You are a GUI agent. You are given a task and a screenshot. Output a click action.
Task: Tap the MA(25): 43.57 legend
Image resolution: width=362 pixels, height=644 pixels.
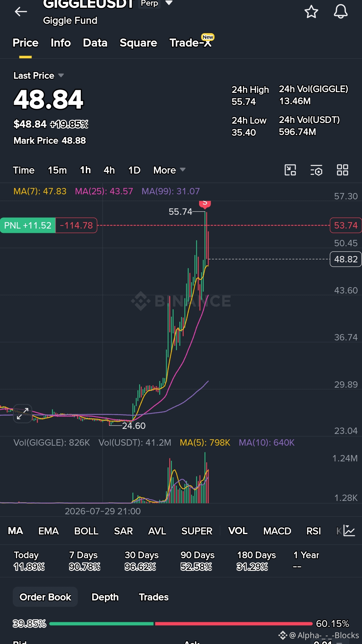(104, 191)
